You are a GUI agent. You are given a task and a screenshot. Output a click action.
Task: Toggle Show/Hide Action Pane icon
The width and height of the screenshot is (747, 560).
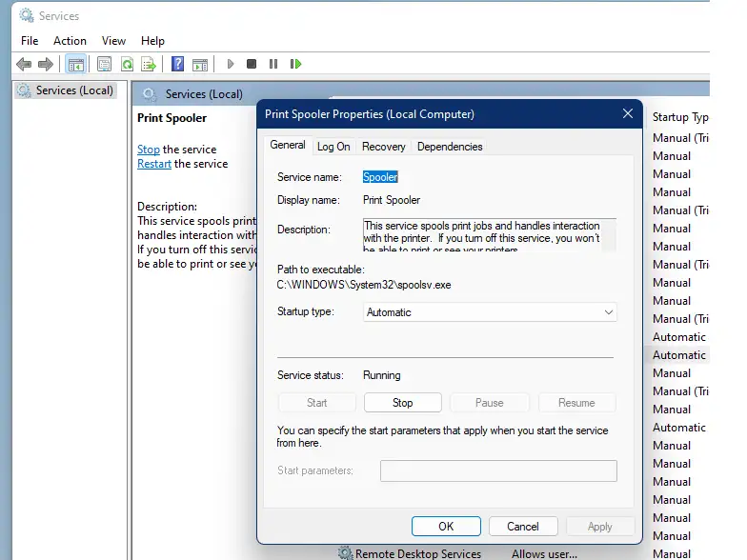tap(200, 64)
